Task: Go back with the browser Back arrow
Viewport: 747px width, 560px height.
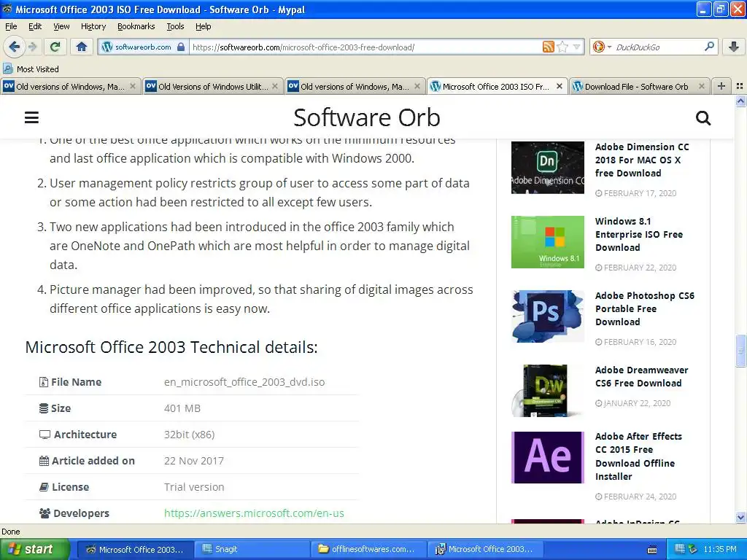Action: [x=14, y=47]
